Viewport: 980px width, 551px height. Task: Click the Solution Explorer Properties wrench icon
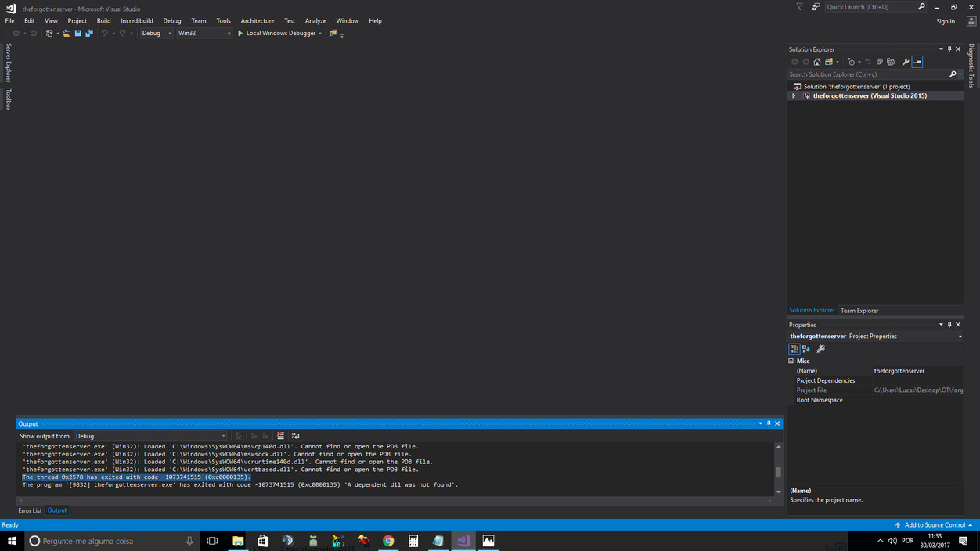(906, 62)
